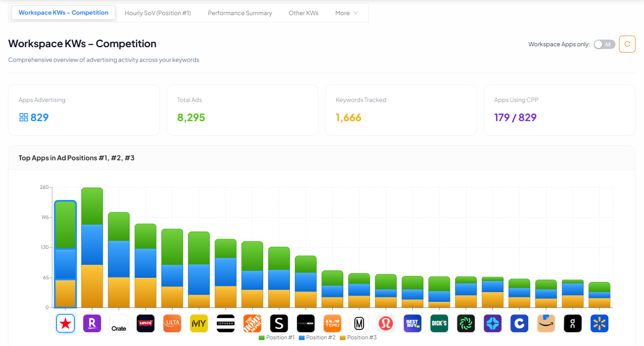Click the Lululemon app icon

tap(386, 324)
